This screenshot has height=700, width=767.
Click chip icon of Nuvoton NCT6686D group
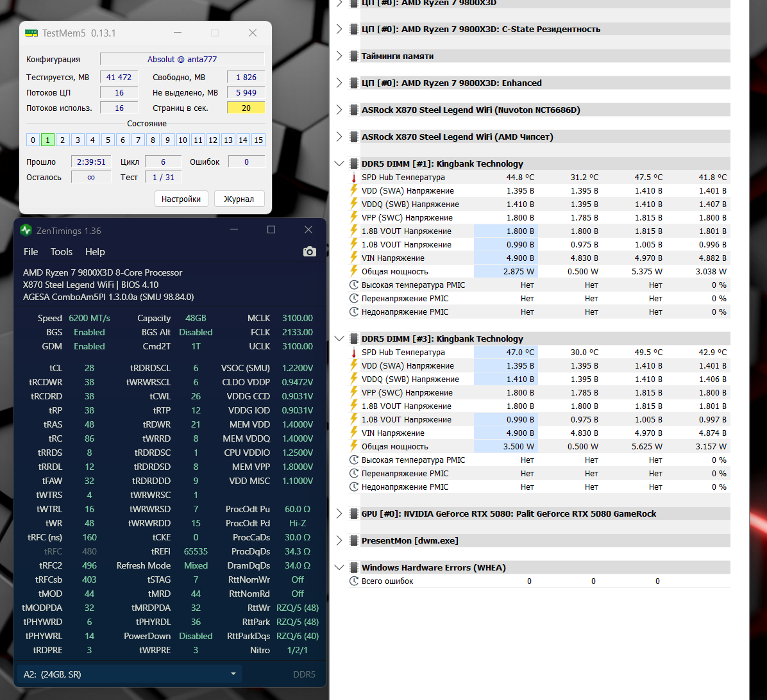[353, 110]
